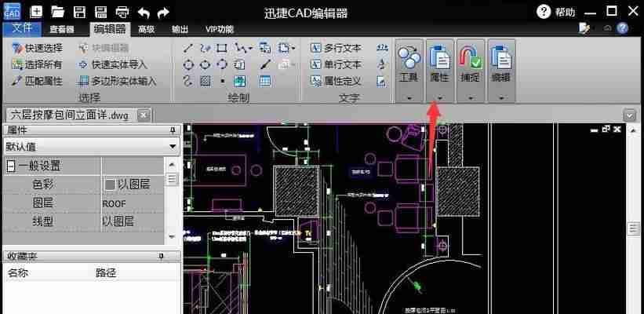Click the notepad-pencil icon below the 帮助 button
This screenshot has width=644, height=314.
584,28
